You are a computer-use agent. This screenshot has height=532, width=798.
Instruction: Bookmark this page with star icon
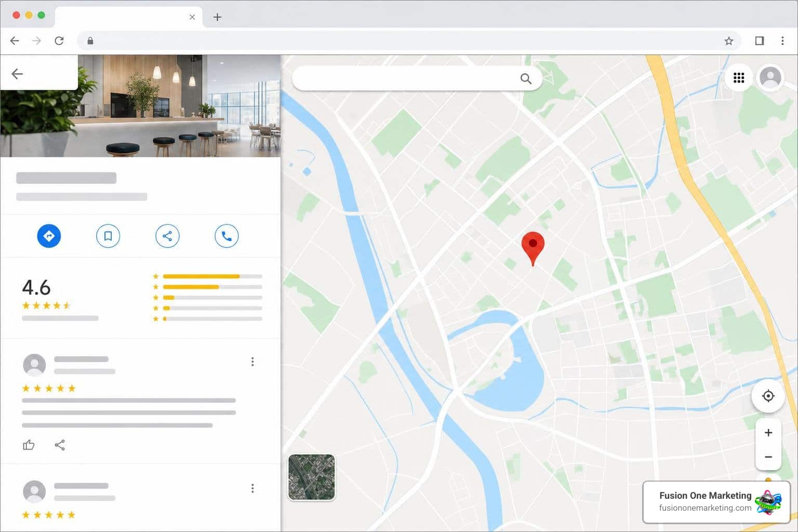pyautogui.click(x=729, y=41)
